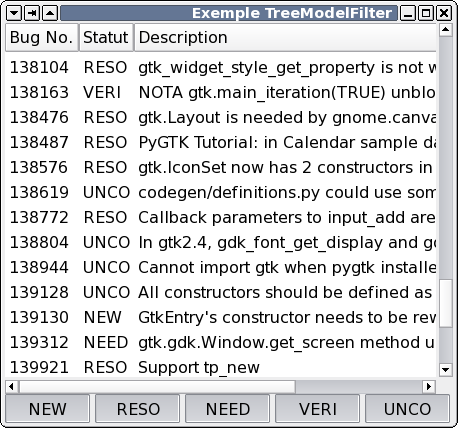The image size is (458, 428).
Task: Click the shade window up-arrow icon
Action: (50, 13)
